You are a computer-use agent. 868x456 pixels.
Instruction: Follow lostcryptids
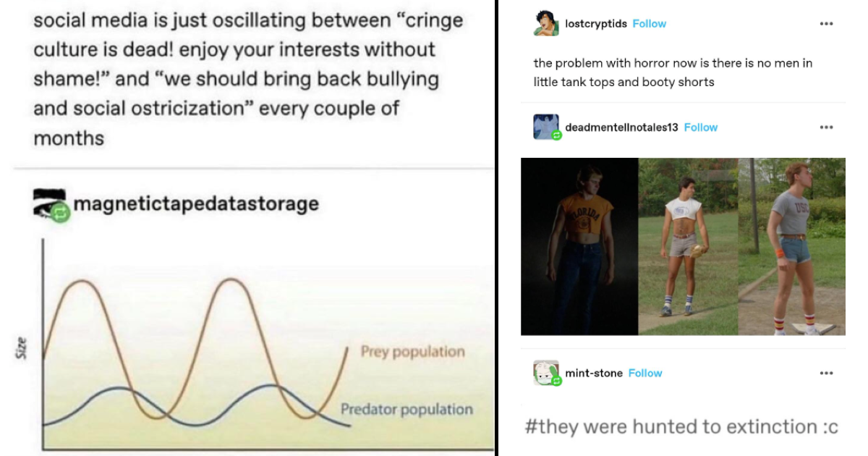click(x=649, y=24)
